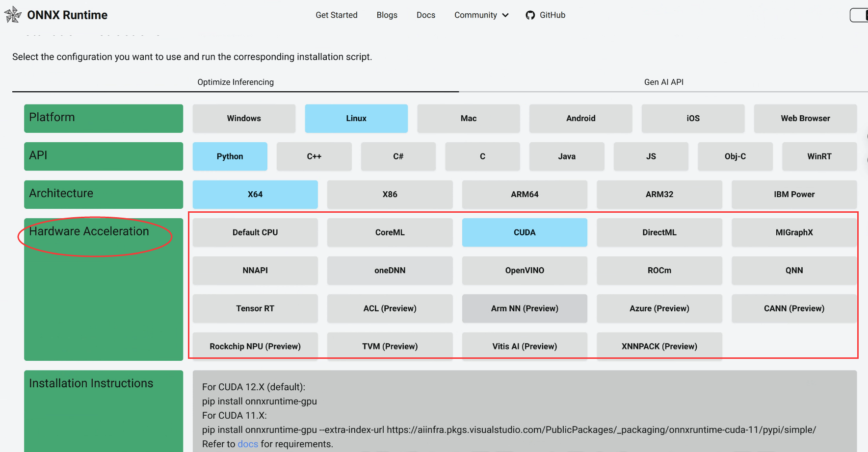Pick the Web Browser platform
Viewport: 868px width, 452px height.
coord(806,118)
